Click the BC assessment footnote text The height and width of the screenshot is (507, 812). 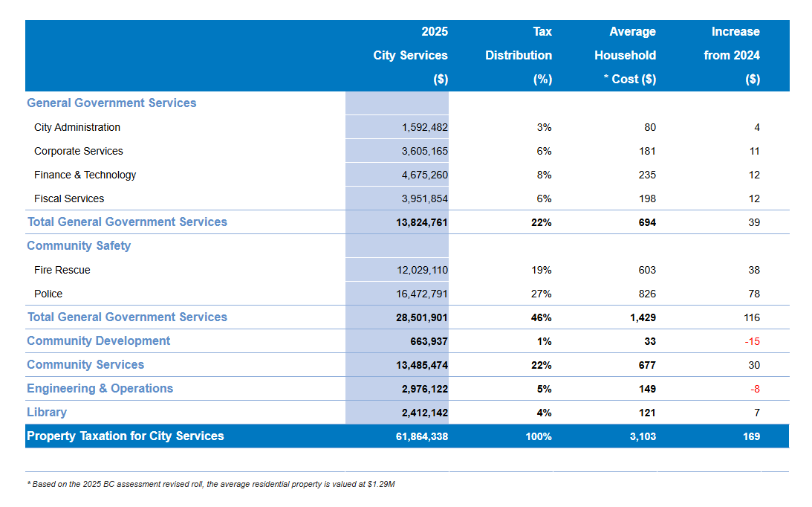211,484
